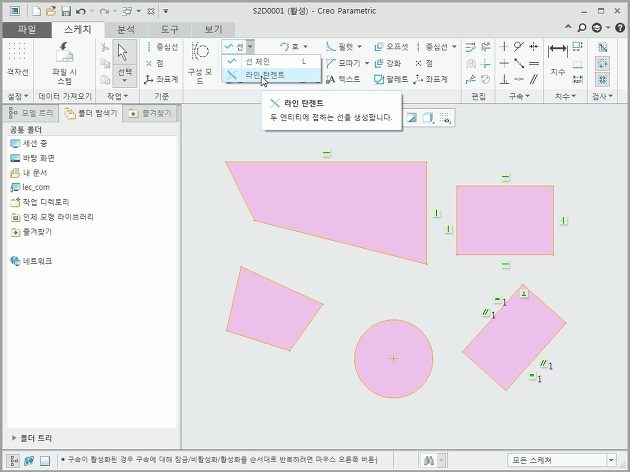
Task: Expand the 검사 group menu
Action: pyautogui.click(x=602, y=96)
